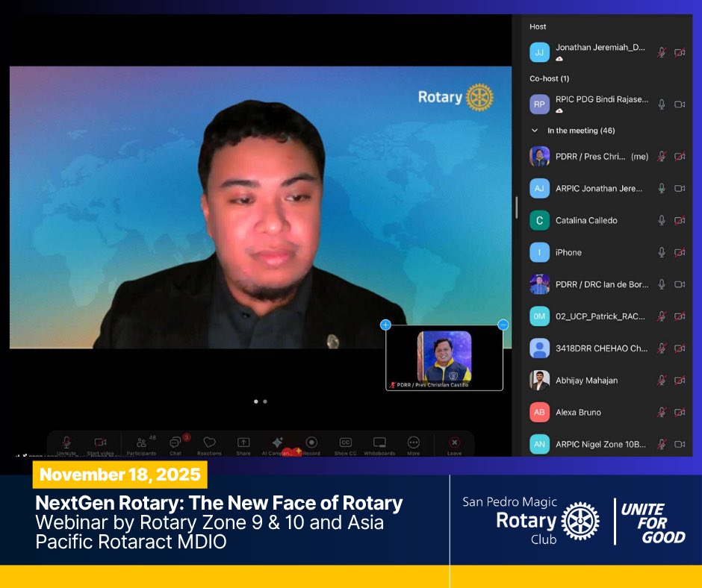Select participant name Abhijay Mahajan
The width and height of the screenshot is (702, 588).
586,381
